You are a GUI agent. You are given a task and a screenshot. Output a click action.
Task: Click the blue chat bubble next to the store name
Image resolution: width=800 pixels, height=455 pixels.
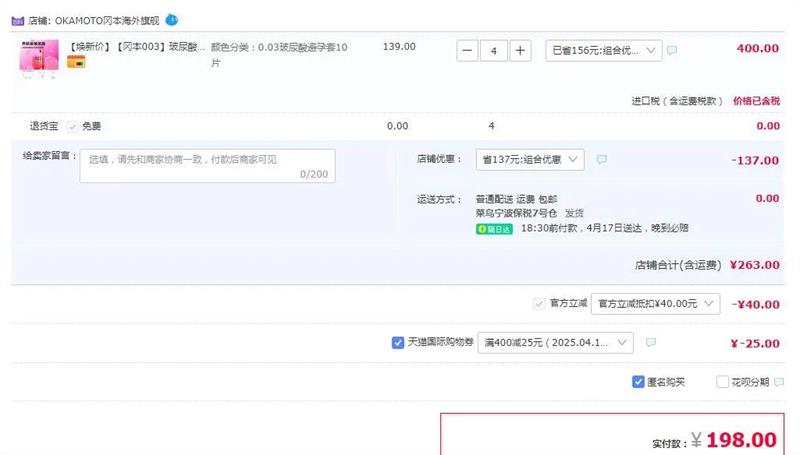click(172, 20)
